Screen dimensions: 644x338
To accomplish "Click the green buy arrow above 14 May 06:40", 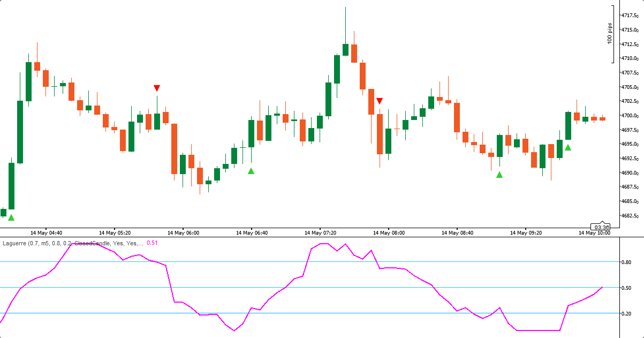I will click(x=251, y=170).
